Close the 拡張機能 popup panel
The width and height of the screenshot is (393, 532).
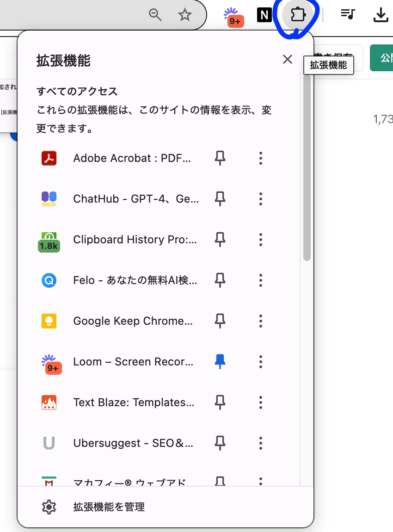(x=288, y=59)
